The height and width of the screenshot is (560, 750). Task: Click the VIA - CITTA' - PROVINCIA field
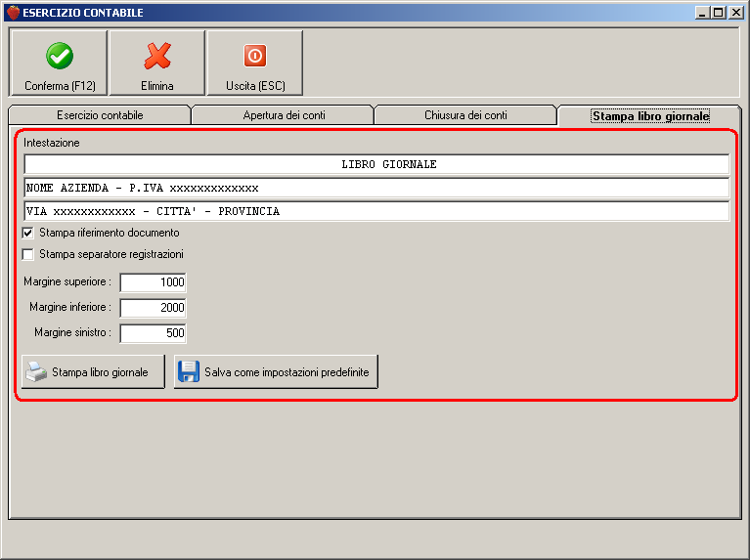tap(376, 211)
